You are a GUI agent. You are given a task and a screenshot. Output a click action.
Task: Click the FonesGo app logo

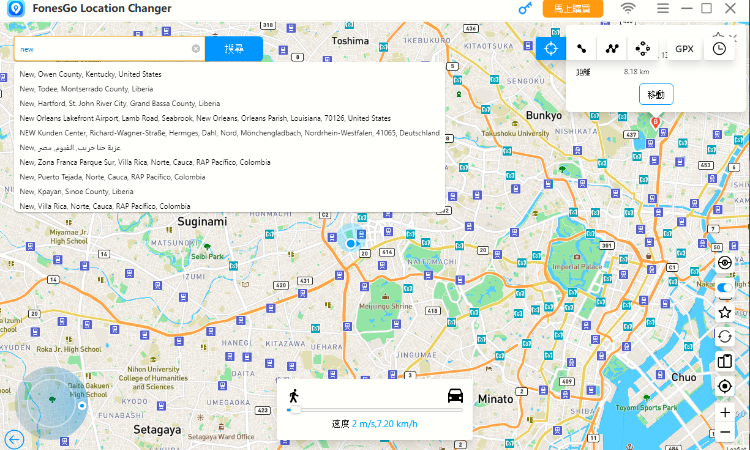click(16, 8)
